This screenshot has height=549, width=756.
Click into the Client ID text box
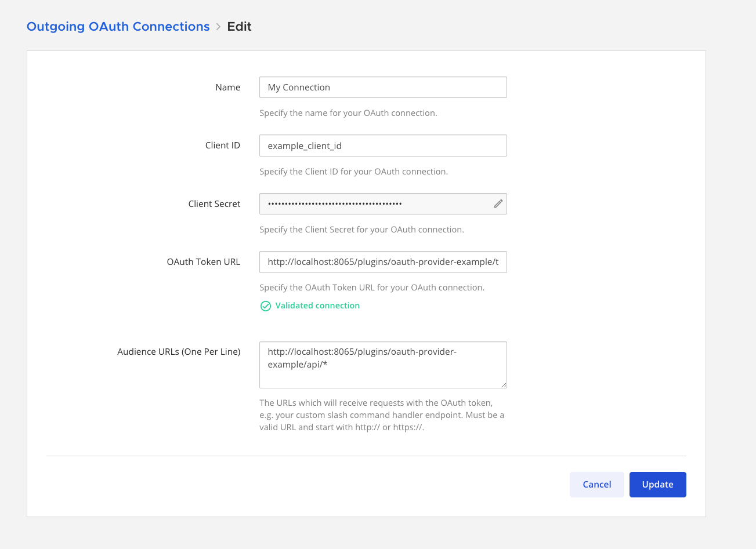click(x=383, y=146)
